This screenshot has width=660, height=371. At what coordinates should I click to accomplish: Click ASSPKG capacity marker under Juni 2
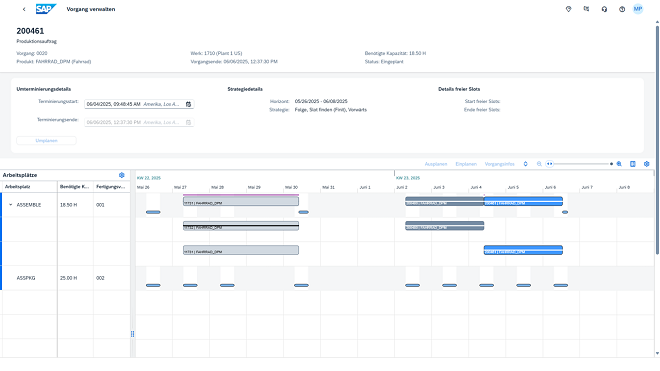point(412,286)
